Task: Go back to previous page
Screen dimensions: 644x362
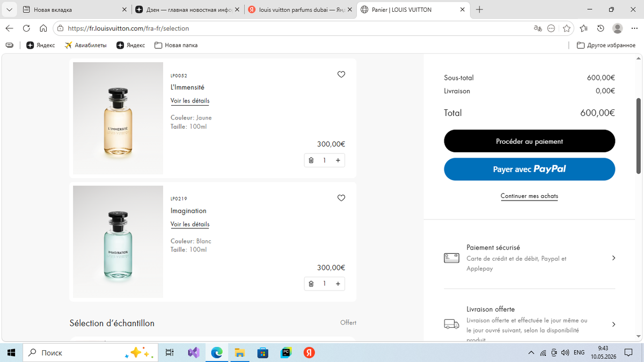Action: tap(10, 28)
